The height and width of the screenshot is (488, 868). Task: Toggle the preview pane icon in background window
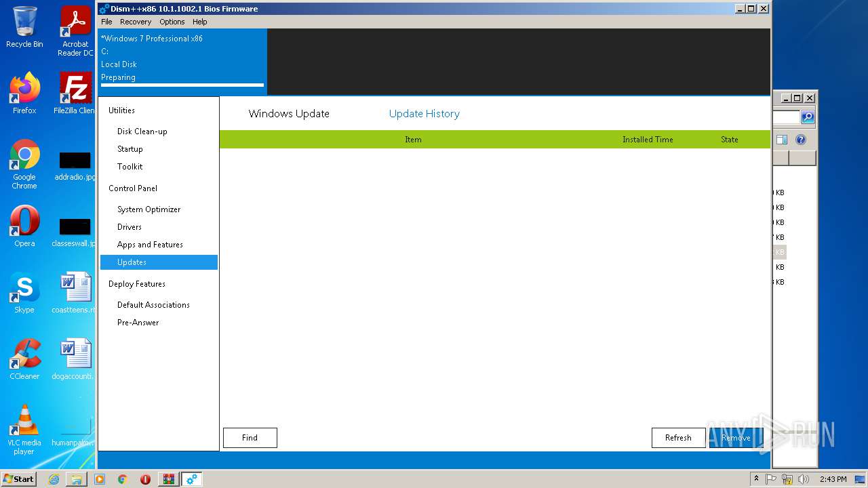(x=782, y=140)
